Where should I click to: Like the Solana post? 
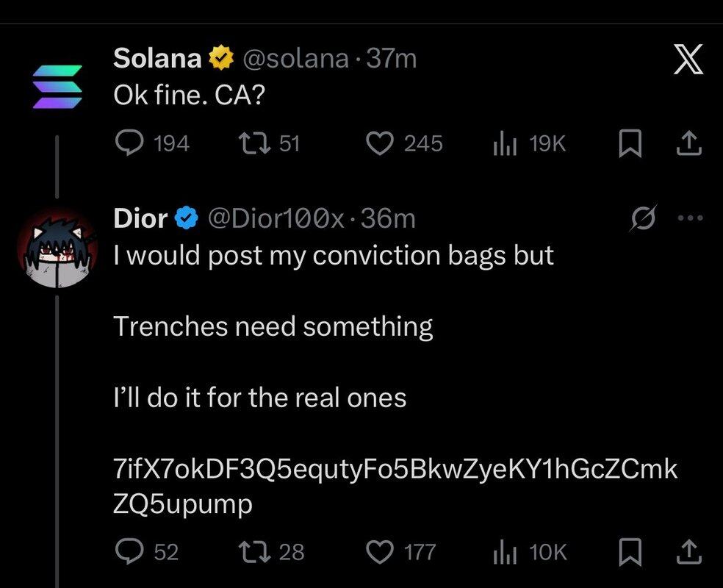tap(380, 143)
